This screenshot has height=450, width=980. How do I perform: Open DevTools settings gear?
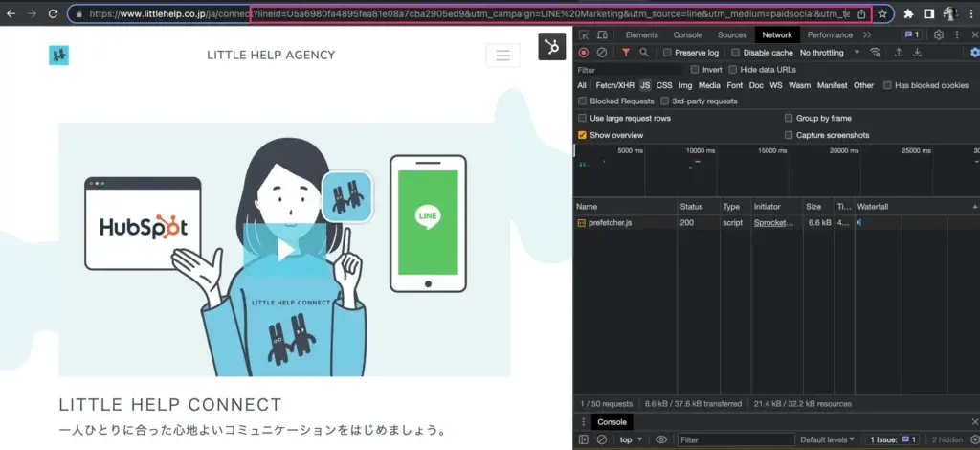(x=938, y=35)
